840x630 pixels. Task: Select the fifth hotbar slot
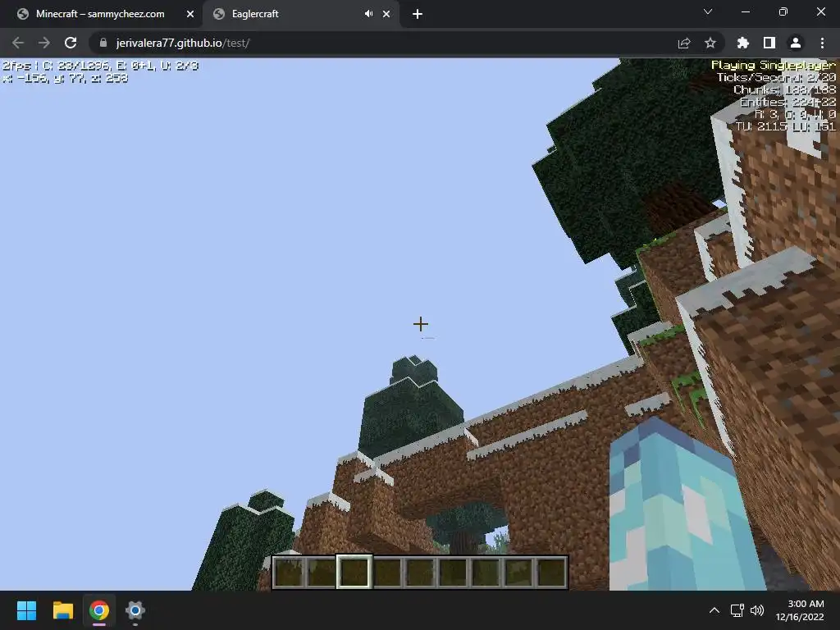420,572
